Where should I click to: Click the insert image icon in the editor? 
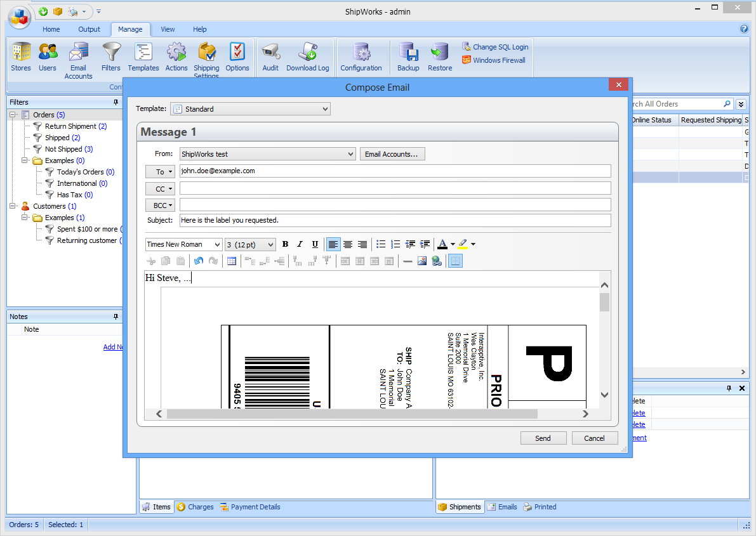click(422, 260)
